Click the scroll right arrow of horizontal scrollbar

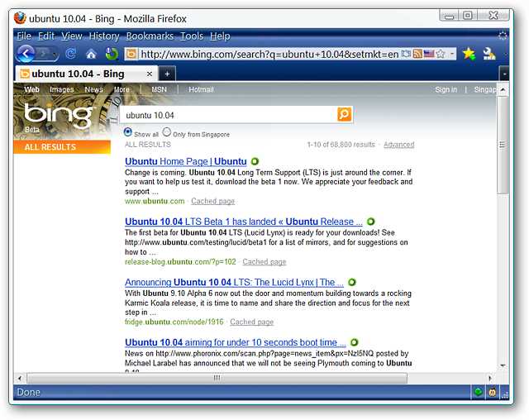[490, 378]
